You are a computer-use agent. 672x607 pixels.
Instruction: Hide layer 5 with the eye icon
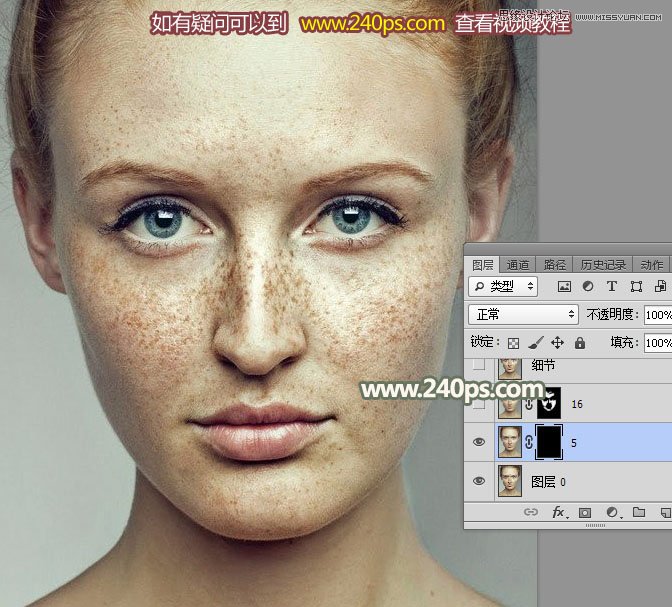click(479, 441)
